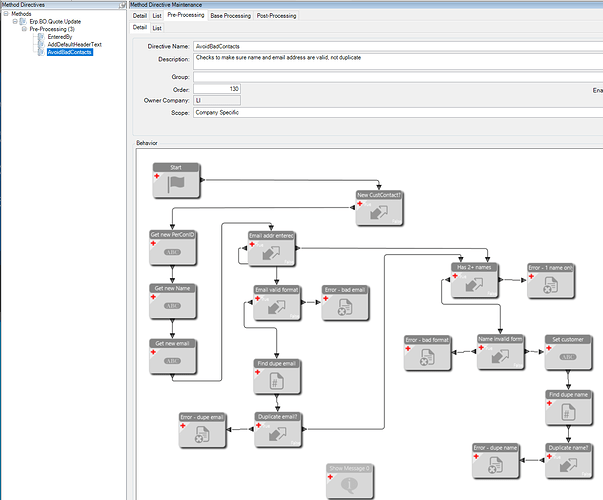
Task: Open the inner List sub-tab
Action: tap(157, 28)
